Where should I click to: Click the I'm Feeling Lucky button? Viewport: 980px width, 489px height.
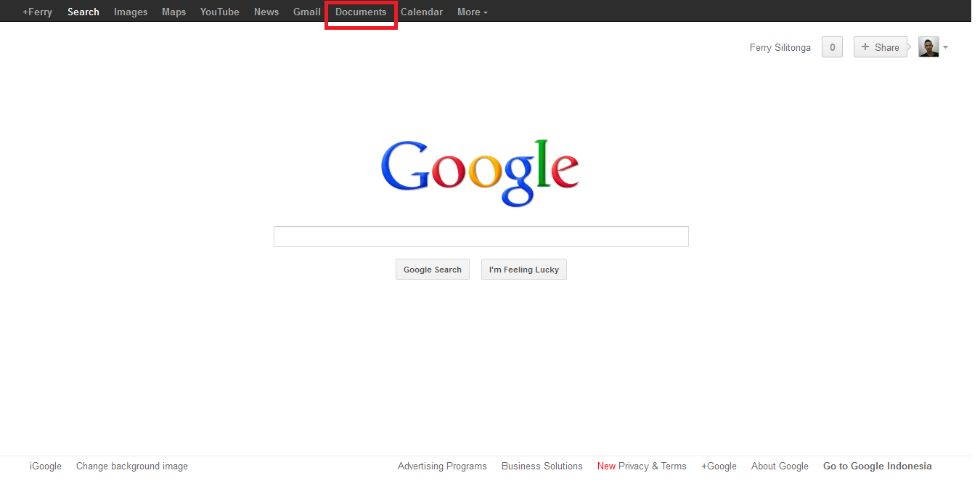tap(524, 270)
